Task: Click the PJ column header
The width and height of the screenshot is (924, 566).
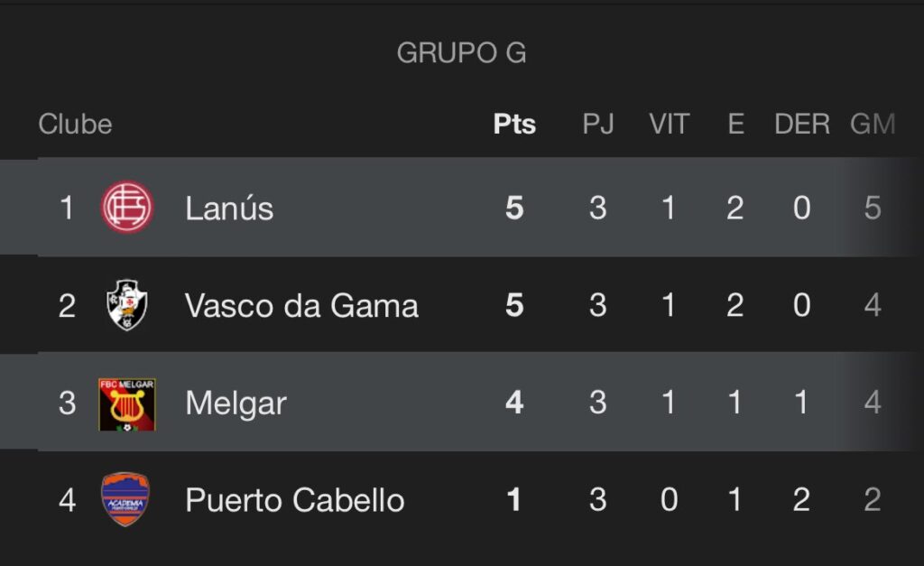Action: point(598,124)
